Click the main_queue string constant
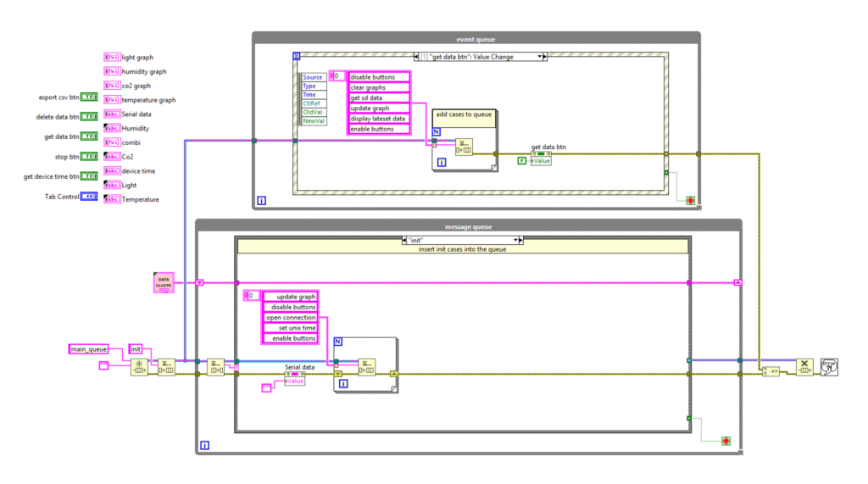The width and height of the screenshot is (868, 484). tap(89, 348)
